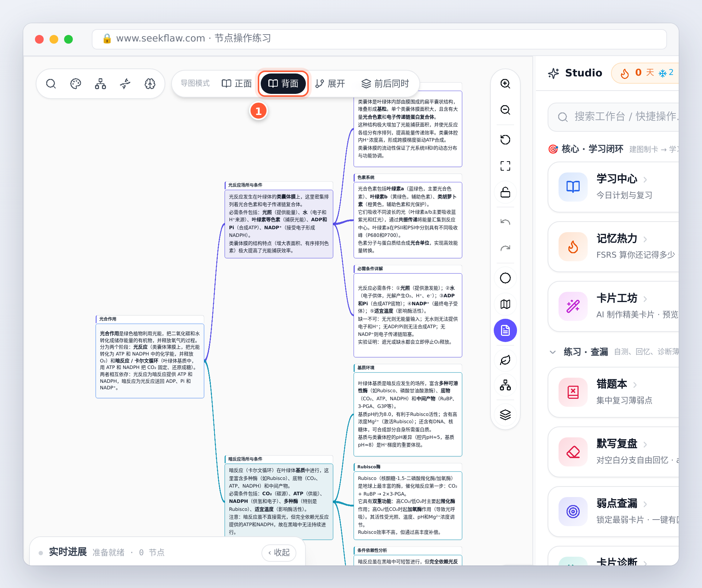The height and width of the screenshot is (588, 702).
Task: Select the 背面 back mode tab
Action: 283,84
